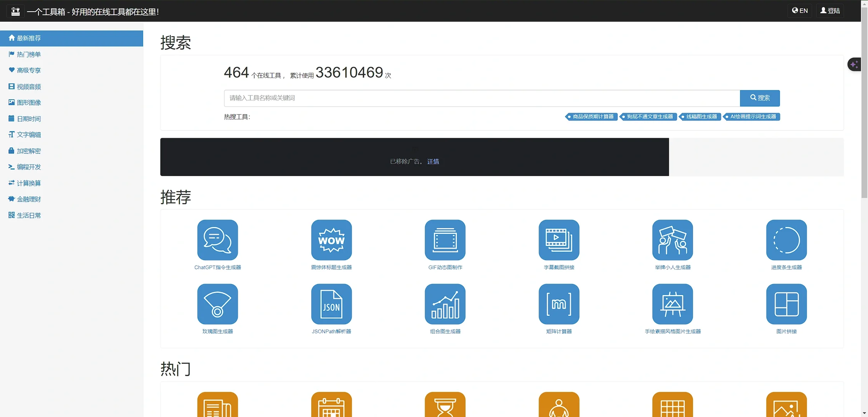Open the 图片拼接 layout icon
Image resolution: width=868 pixels, height=417 pixels.
tap(786, 304)
